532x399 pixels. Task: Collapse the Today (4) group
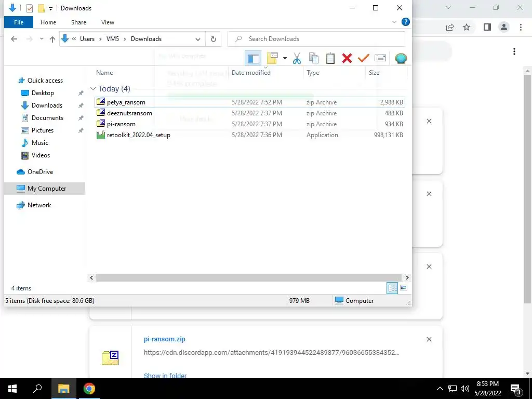(x=93, y=89)
